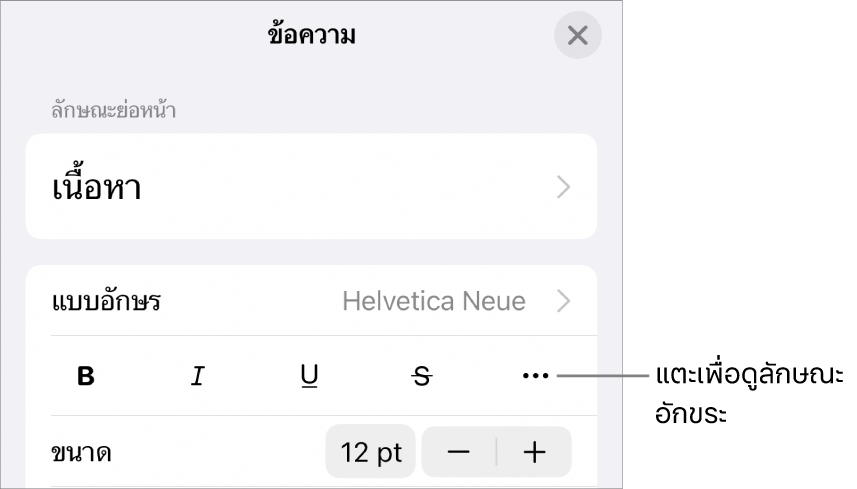This screenshot has height=489, width=857.
Task: Select the 12 pt size field
Action: tap(371, 452)
